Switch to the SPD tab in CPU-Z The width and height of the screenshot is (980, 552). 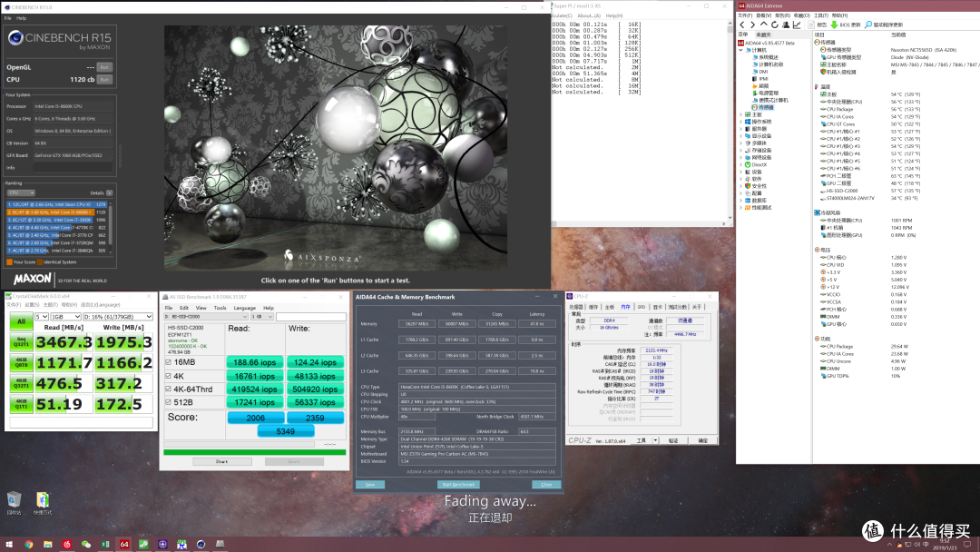pos(642,307)
